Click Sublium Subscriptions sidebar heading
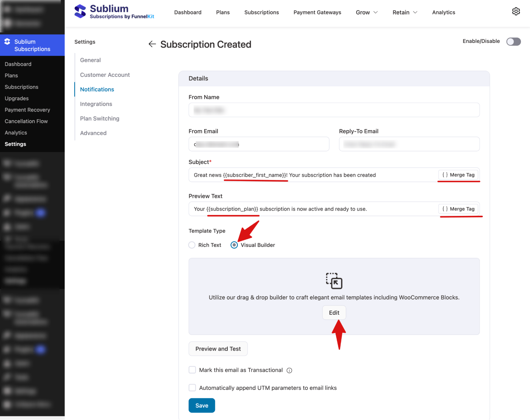 click(x=32, y=45)
